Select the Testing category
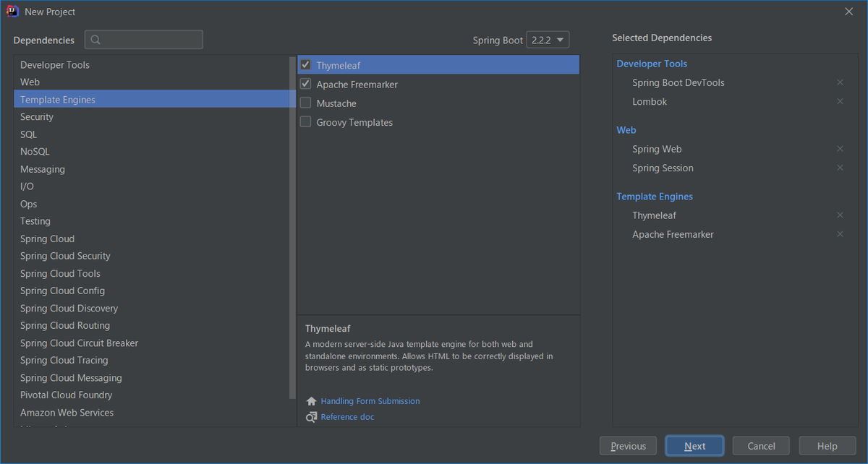The image size is (868, 464). [151, 221]
